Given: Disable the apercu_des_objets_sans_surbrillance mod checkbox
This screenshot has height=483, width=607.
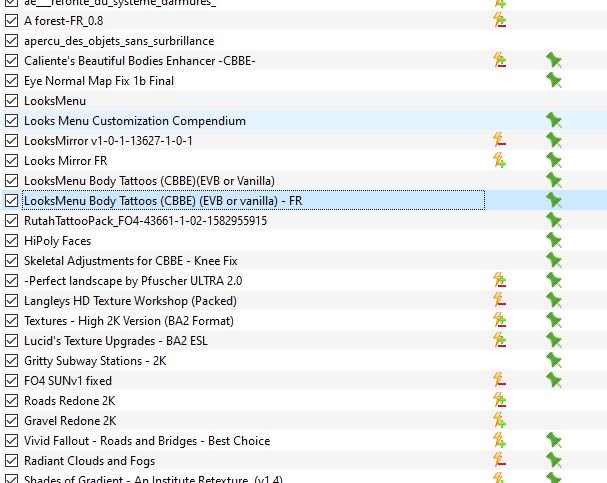Looking at the screenshot, I should (11, 41).
